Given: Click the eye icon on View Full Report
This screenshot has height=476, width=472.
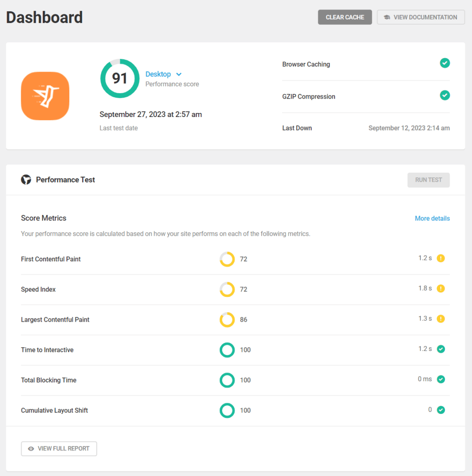Looking at the screenshot, I should (x=31, y=449).
